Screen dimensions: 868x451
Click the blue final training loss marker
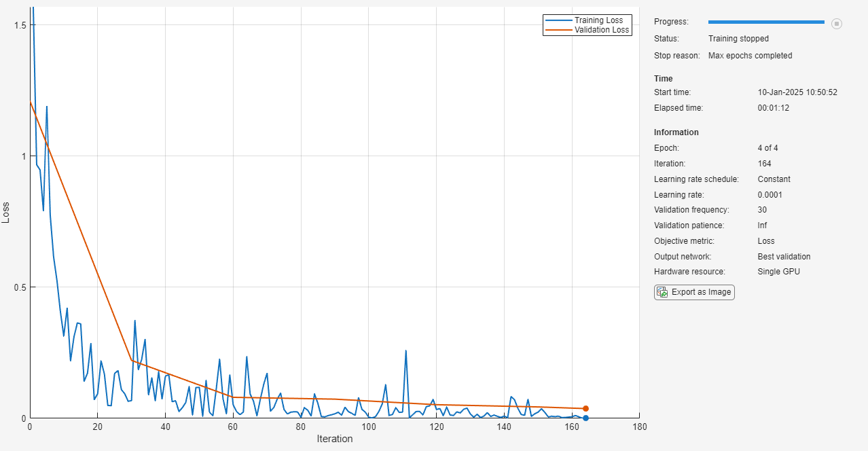[x=585, y=418]
